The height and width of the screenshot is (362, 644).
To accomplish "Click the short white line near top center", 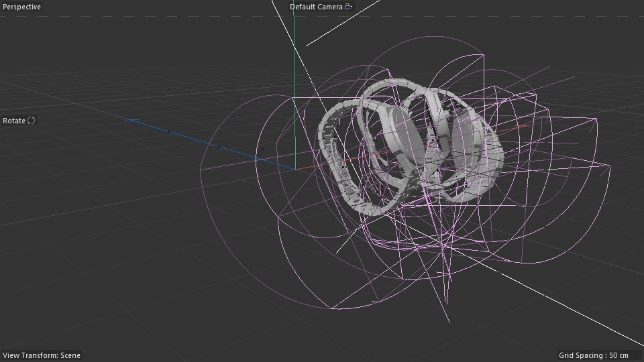I will tap(342, 24).
